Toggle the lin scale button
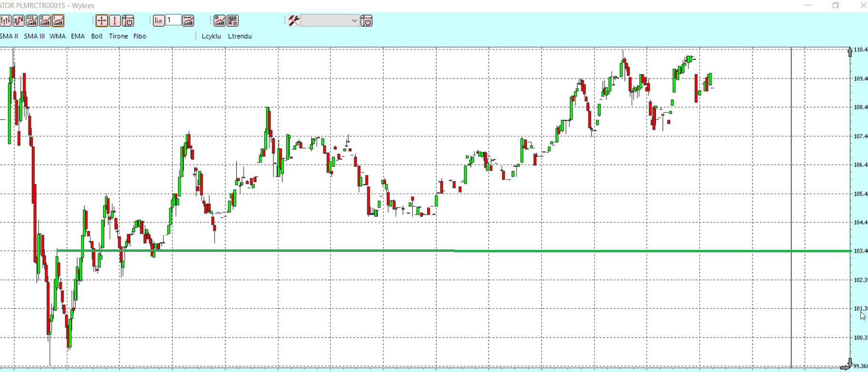This screenshot has width=868, height=372. click(159, 20)
